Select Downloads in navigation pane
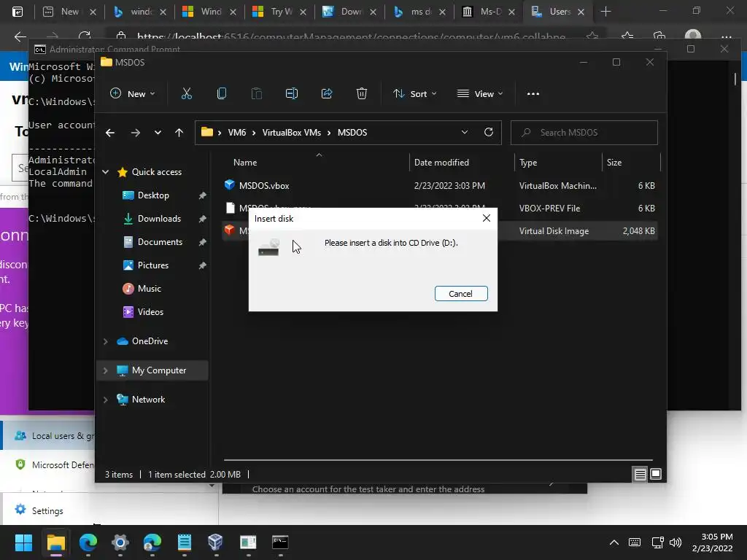 (x=159, y=219)
